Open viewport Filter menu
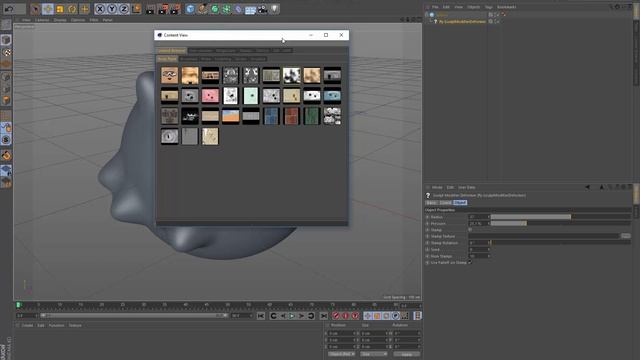 tap(94, 20)
